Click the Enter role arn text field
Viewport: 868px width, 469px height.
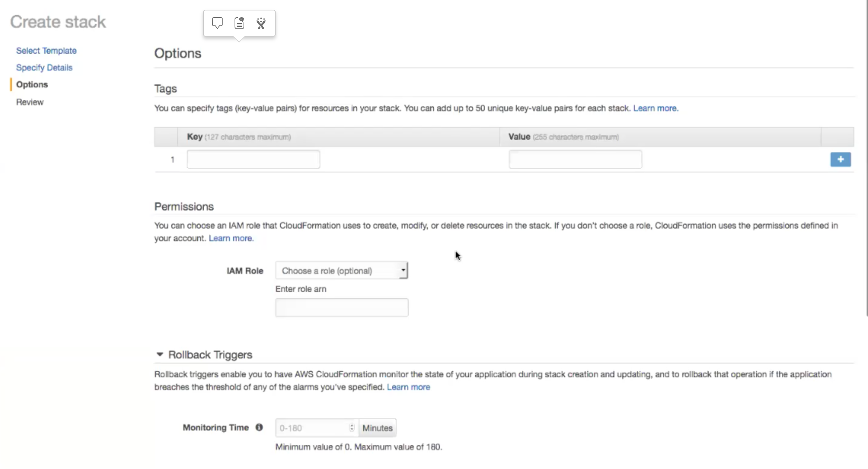(x=341, y=307)
